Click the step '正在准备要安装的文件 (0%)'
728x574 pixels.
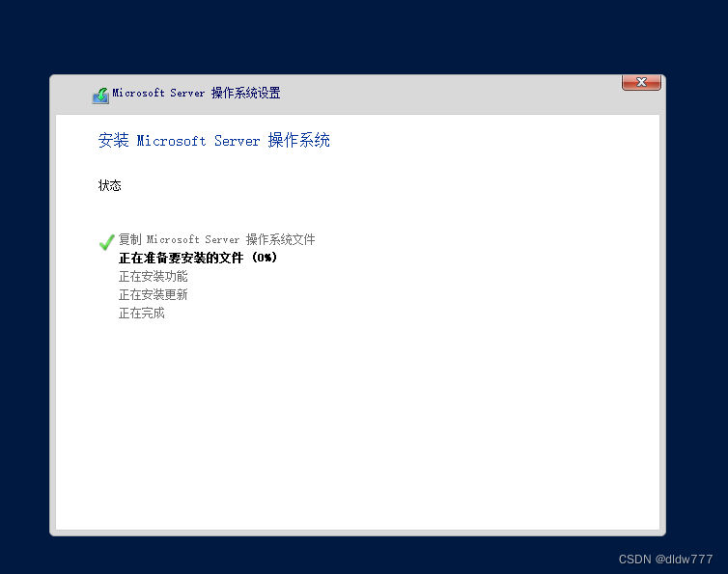click(x=198, y=258)
